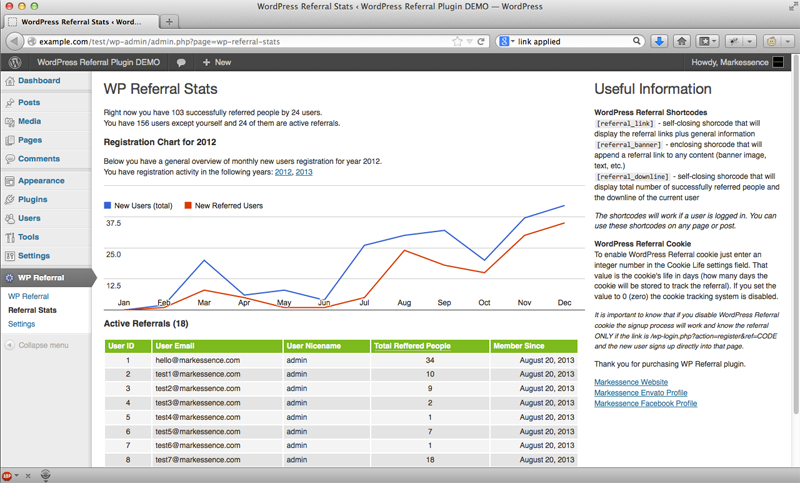Click the Pages icon in sidebar
Image resolution: width=800 pixels, height=483 pixels.
pyautogui.click(x=10, y=140)
